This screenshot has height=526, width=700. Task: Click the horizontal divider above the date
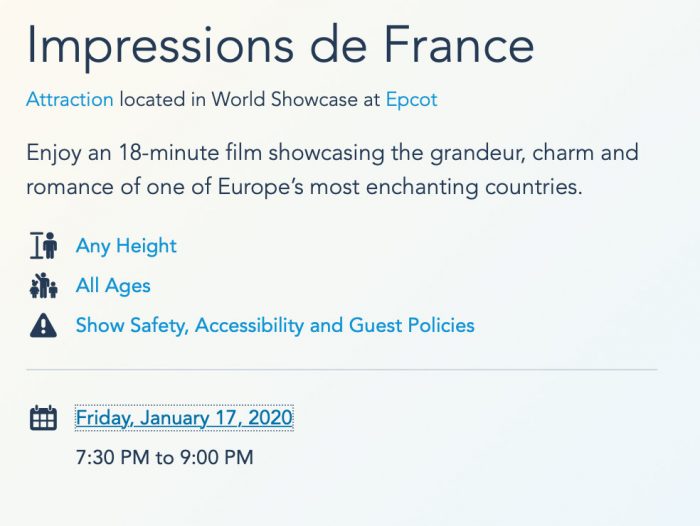[x=341, y=370]
